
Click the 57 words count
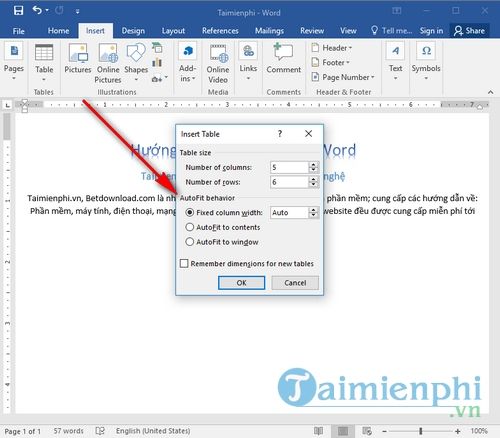pos(68,431)
